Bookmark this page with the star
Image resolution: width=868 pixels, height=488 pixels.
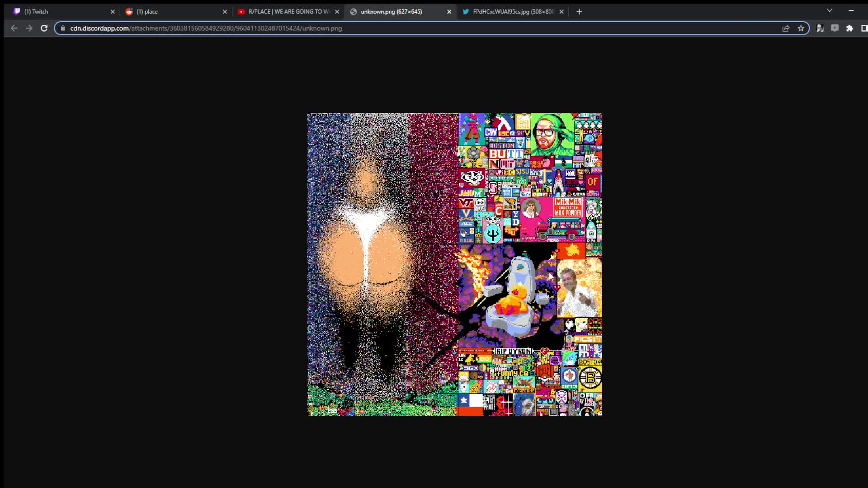coord(801,28)
